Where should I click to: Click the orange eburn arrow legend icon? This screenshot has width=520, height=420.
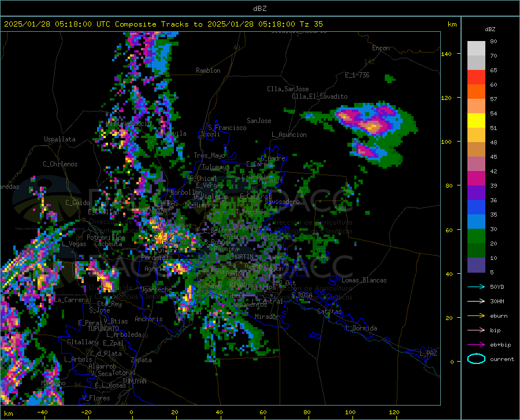coord(476,315)
